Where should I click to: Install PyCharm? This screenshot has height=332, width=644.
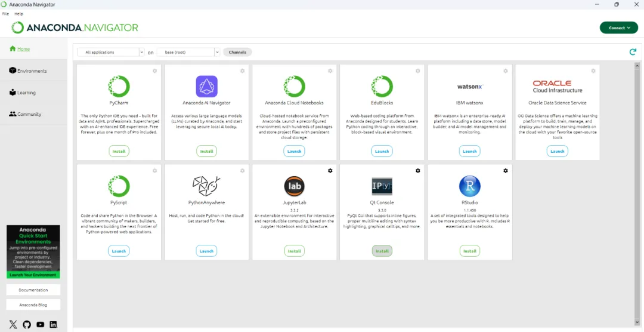coord(119,151)
